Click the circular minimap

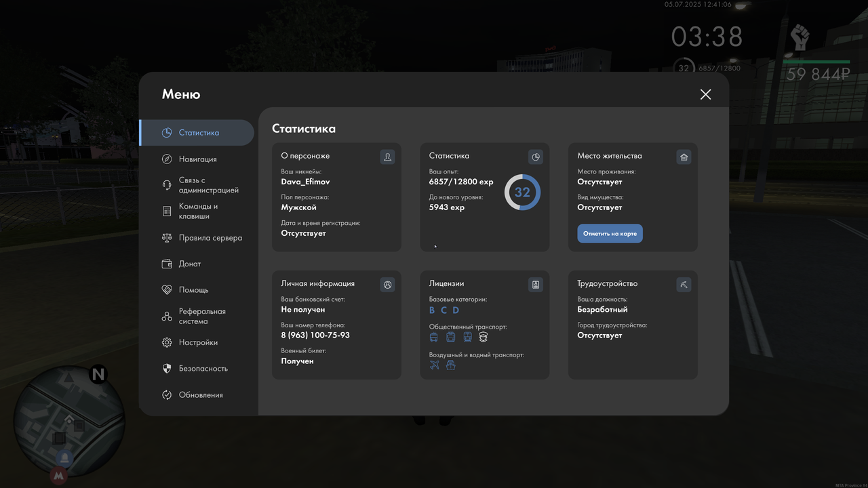pyautogui.click(x=69, y=422)
